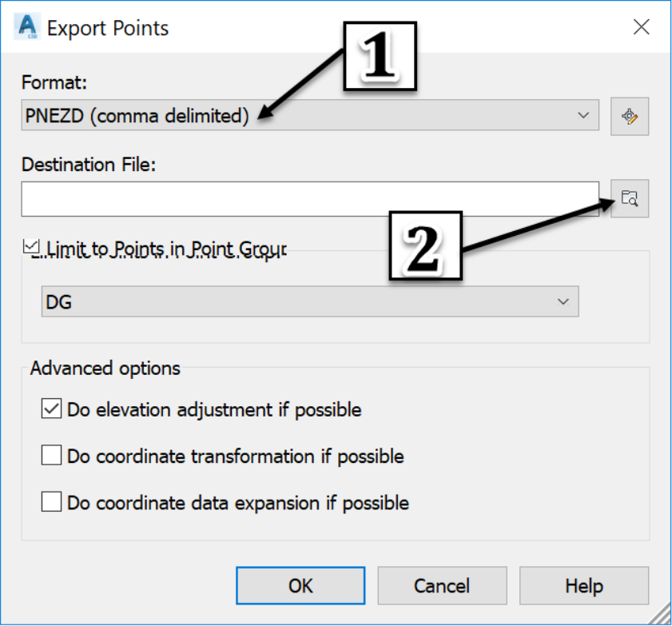Enable Do coordinate transformation if possible
Image resolution: width=672 pixels, height=626 pixels.
(51, 455)
